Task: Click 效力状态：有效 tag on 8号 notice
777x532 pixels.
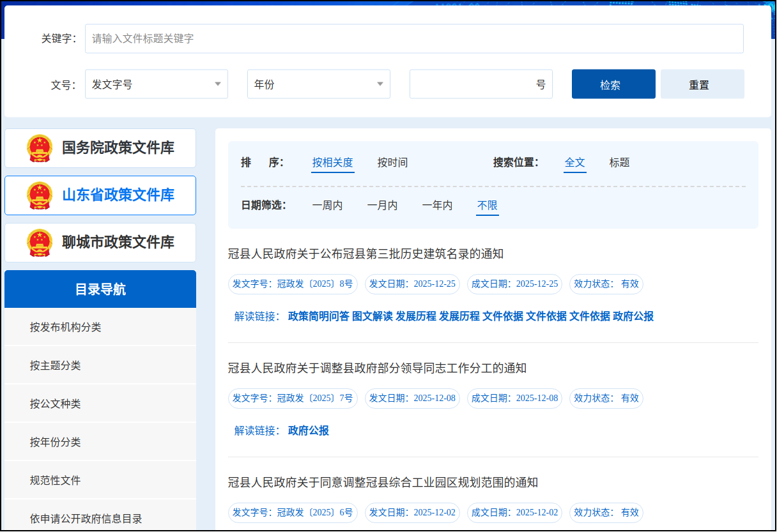Action: [606, 284]
